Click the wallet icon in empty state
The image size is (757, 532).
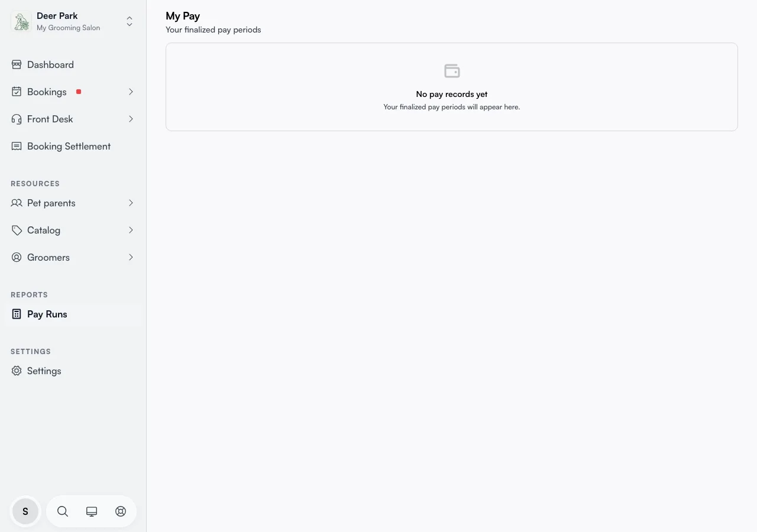tap(452, 71)
